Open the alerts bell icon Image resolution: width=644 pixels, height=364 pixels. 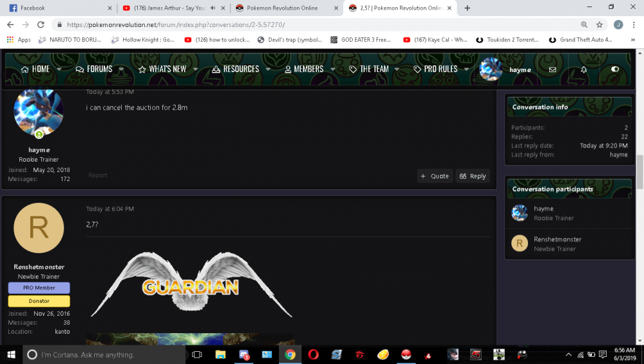(583, 70)
